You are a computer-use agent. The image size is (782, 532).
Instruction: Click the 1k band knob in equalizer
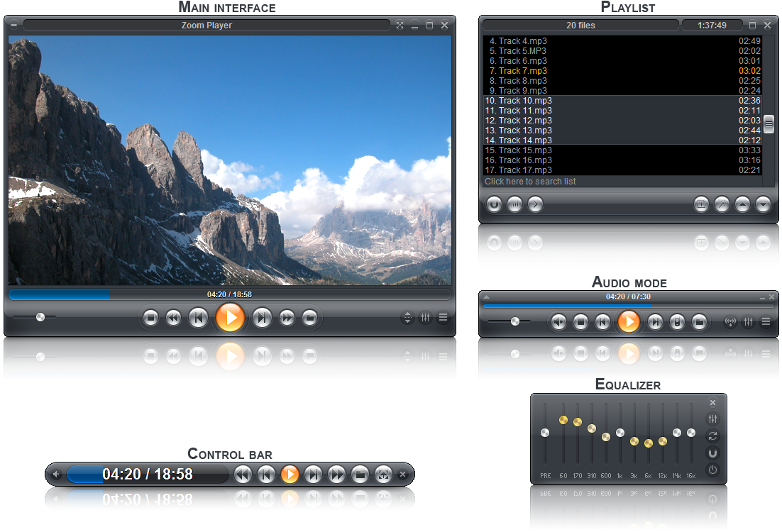620,433
